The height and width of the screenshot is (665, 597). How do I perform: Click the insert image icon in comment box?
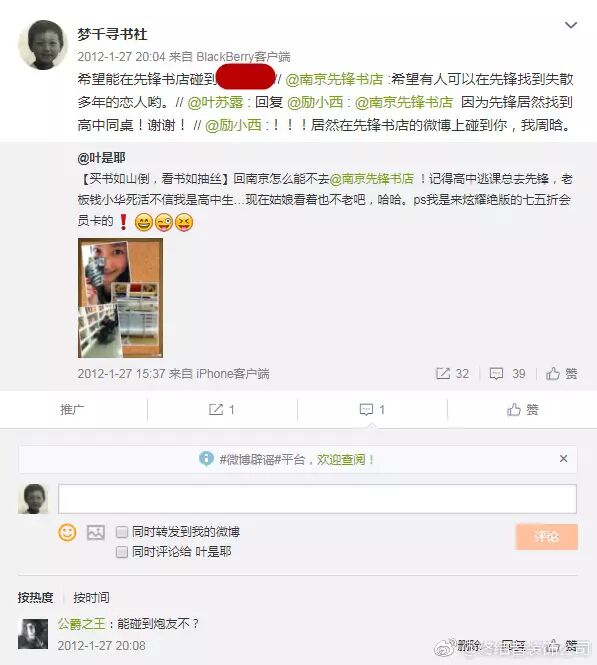pos(95,532)
